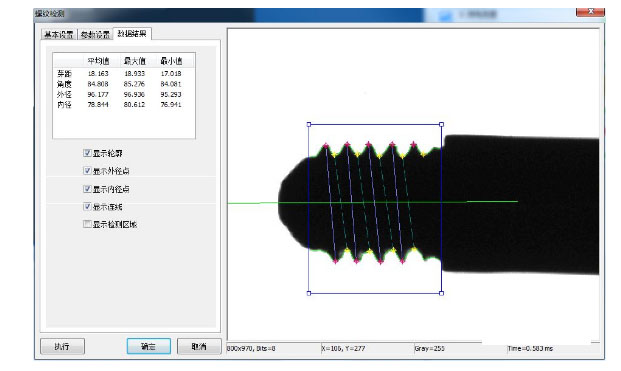
Task: Disable the 显示内径点 checkbox
Action: pos(87,189)
